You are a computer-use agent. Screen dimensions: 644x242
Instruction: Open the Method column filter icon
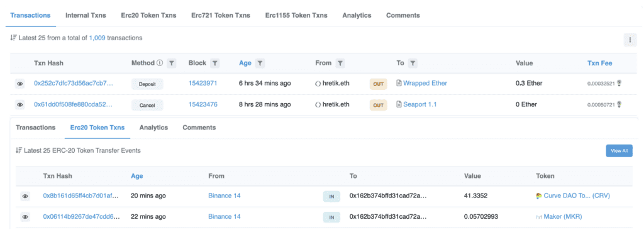tap(172, 63)
